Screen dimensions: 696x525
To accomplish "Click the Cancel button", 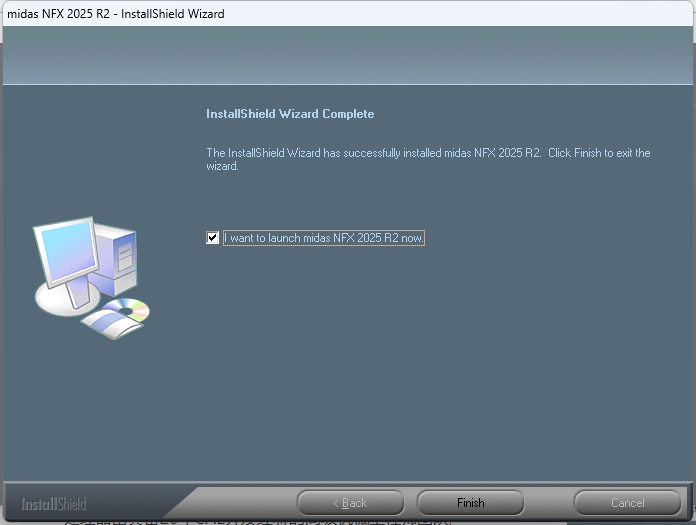I will pos(627,503).
